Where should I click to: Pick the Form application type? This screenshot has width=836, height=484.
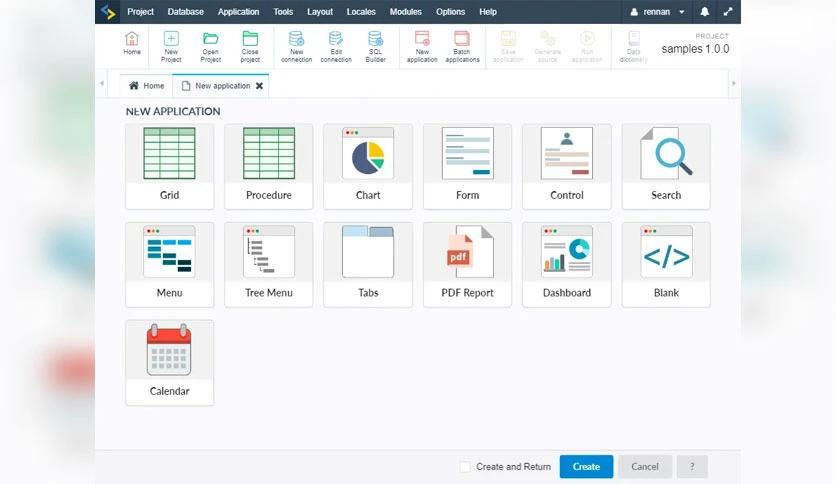(x=468, y=166)
